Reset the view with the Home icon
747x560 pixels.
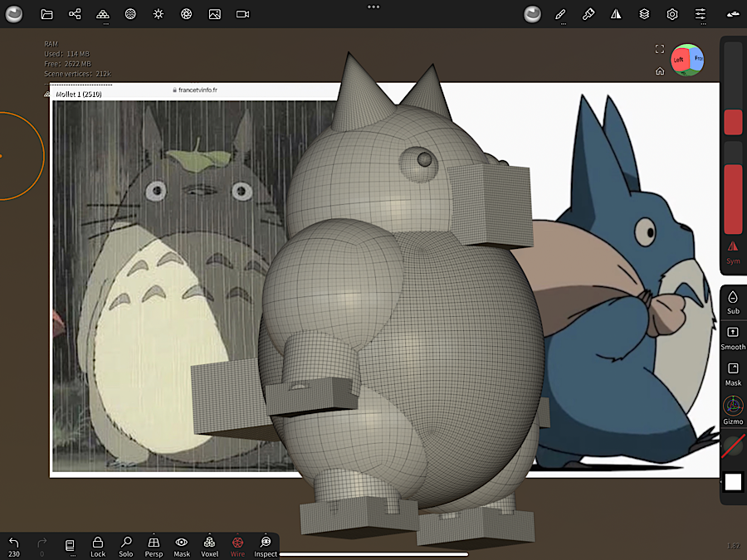(660, 71)
